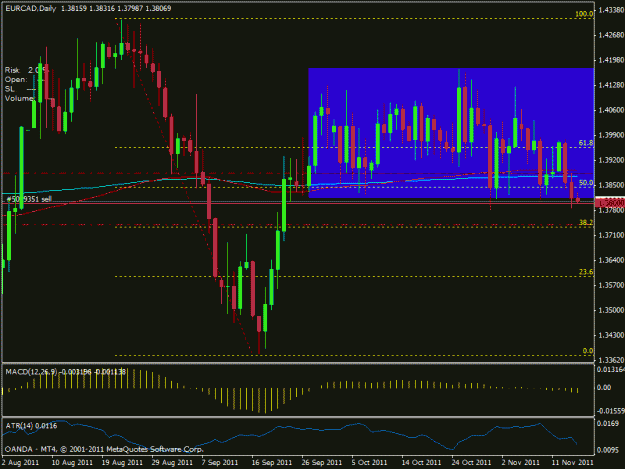Click the SL label in info panel
The image size is (625, 469).
coord(10,89)
